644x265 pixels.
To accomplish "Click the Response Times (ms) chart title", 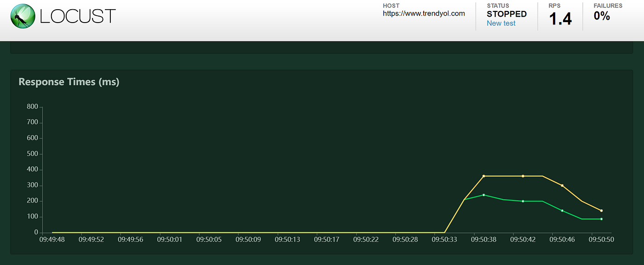I will [x=69, y=81].
